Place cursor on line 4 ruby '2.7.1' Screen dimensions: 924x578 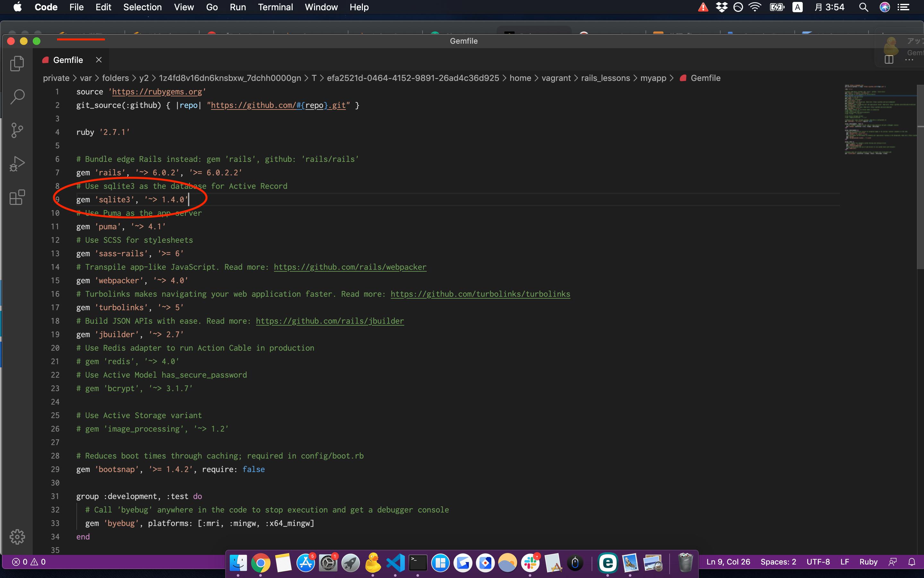click(103, 132)
